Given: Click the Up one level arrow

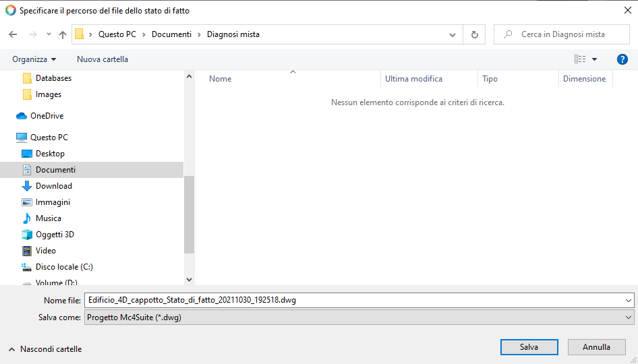Looking at the screenshot, I should click(x=63, y=34).
